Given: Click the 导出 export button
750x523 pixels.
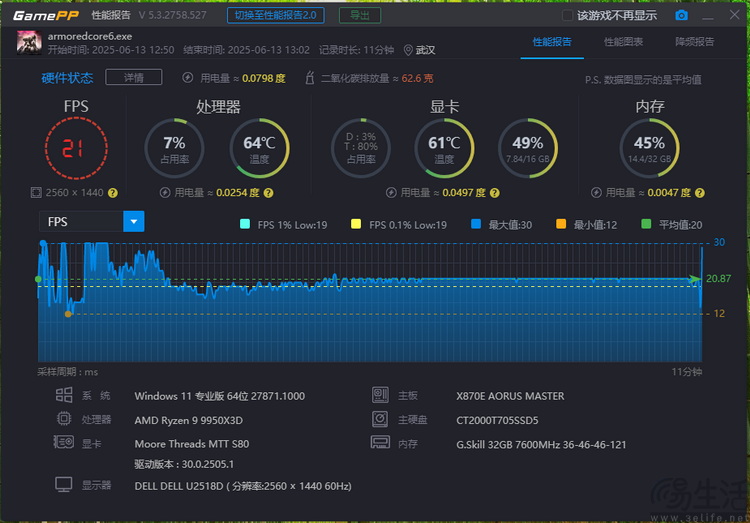Looking at the screenshot, I should click(x=360, y=15).
